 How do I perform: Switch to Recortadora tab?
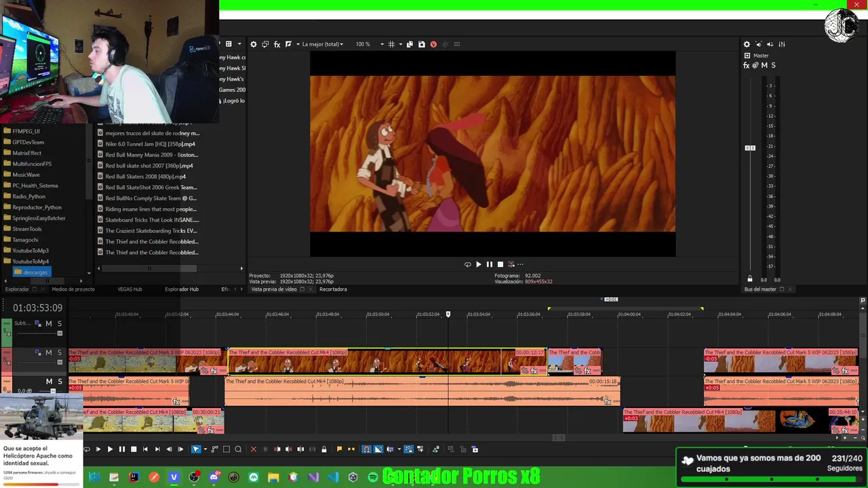(333, 289)
